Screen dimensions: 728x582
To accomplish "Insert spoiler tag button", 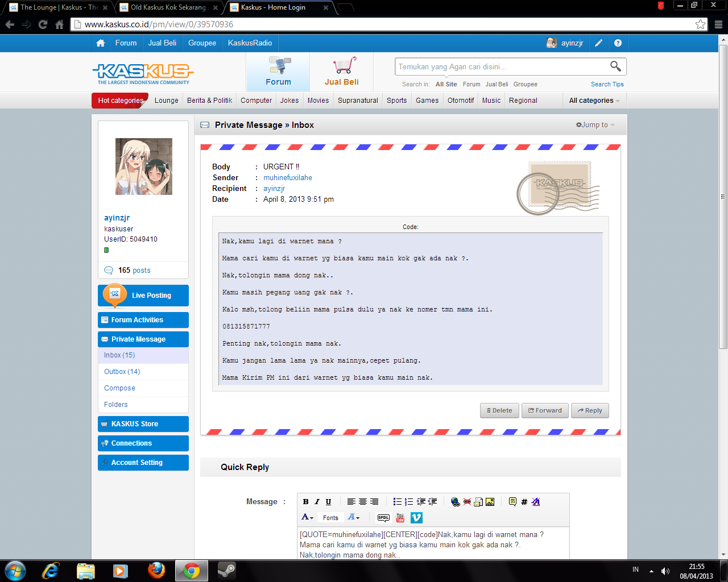I will [x=383, y=518].
